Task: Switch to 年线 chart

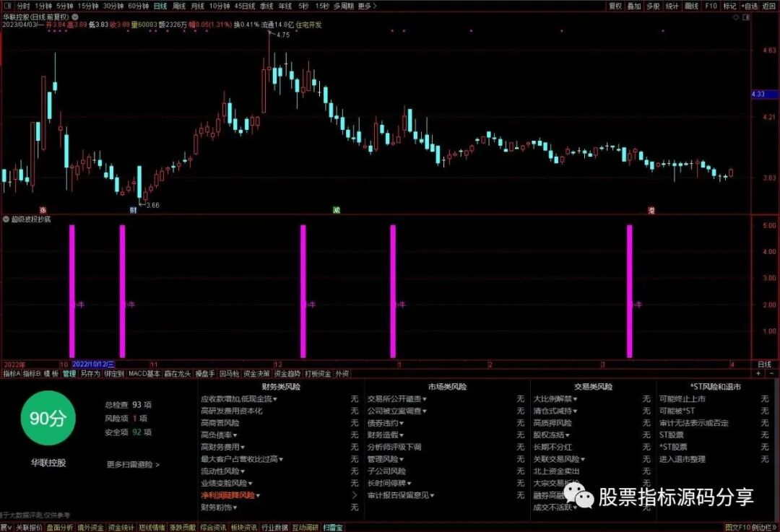Action: tap(285, 6)
